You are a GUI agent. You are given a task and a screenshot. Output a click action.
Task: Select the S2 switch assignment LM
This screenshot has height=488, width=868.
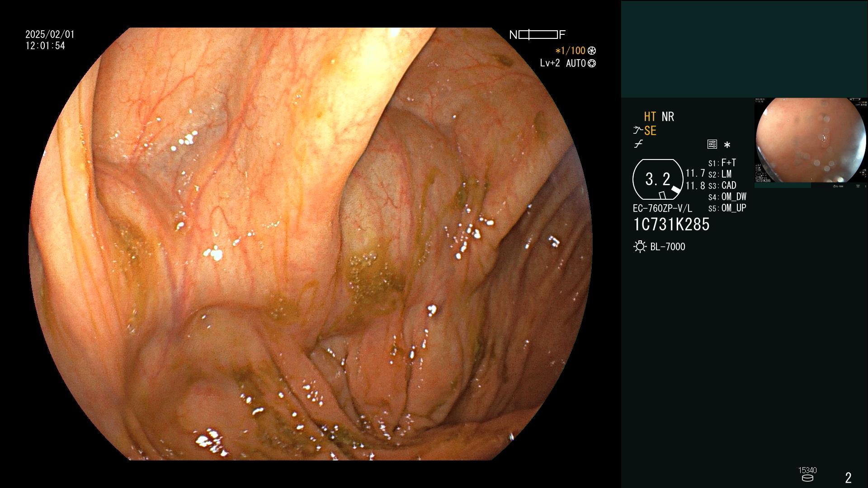[720, 174]
